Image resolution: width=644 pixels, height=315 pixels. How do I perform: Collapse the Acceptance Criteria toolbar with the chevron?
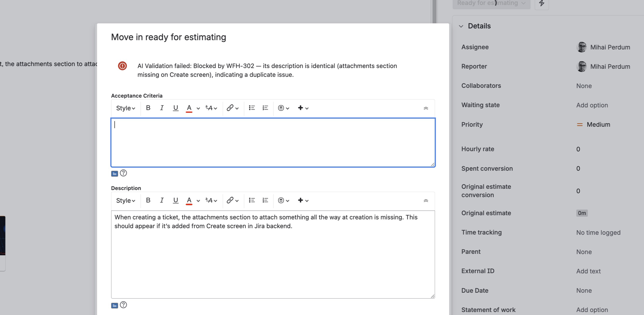point(426,108)
